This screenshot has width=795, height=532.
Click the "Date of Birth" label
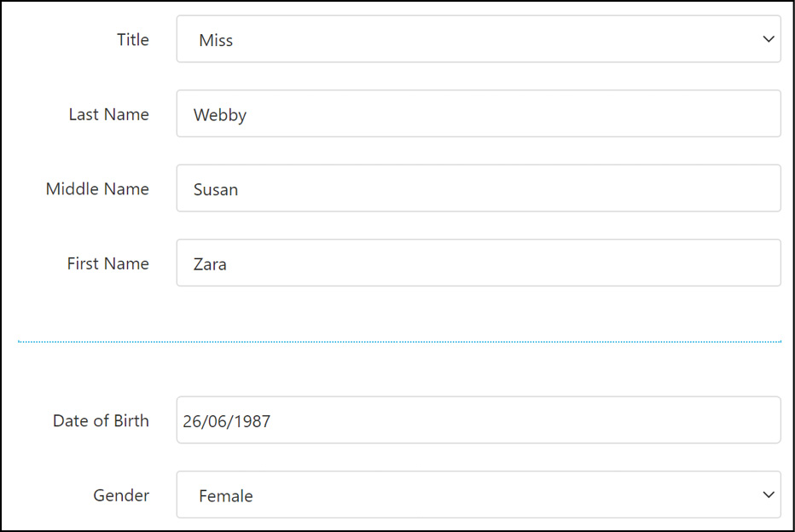click(x=101, y=420)
